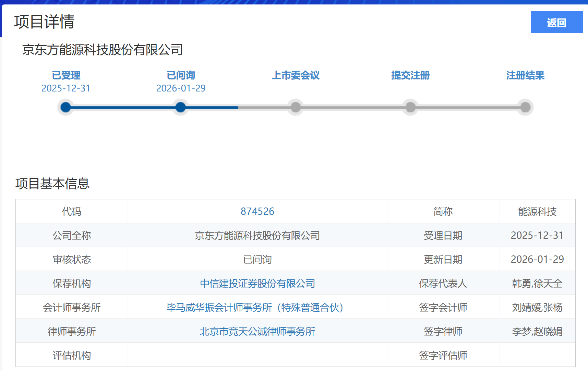This screenshot has height=371, width=588.
Task: Open 北京市竞天公诚律师事务所 law firm link
Action: (x=257, y=331)
